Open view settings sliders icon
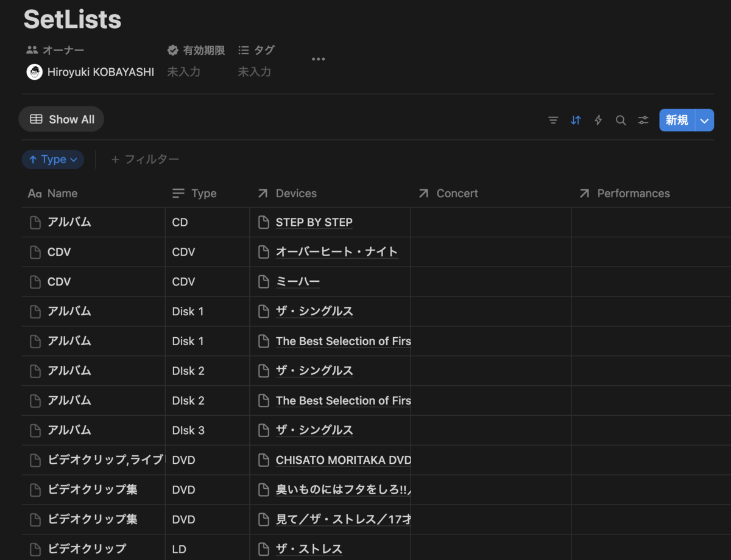This screenshot has width=731, height=560. (643, 121)
